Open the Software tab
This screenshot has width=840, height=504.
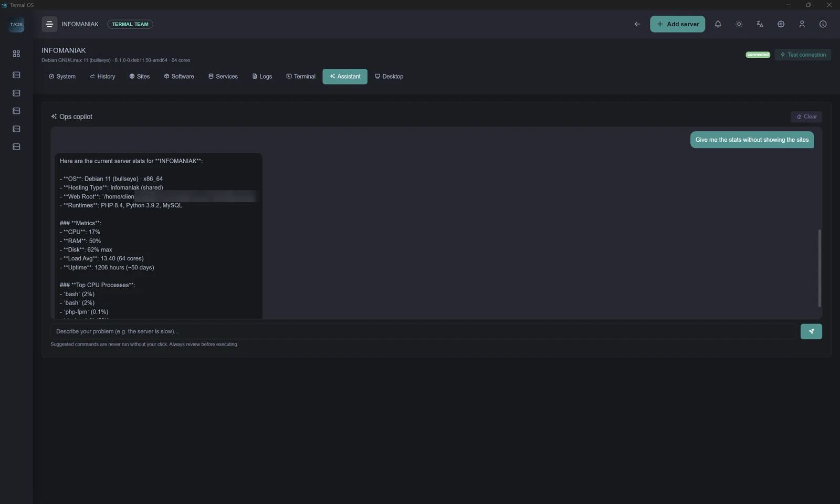pos(179,77)
